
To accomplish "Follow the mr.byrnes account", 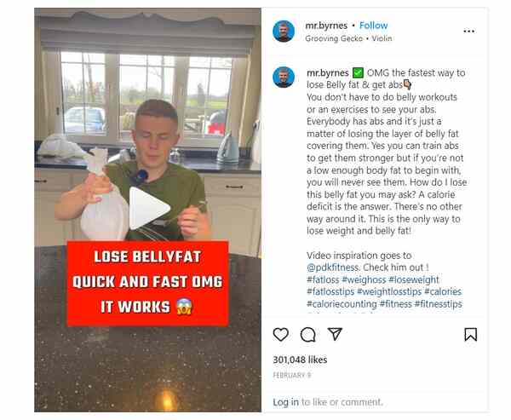I will (x=374, y=26).
